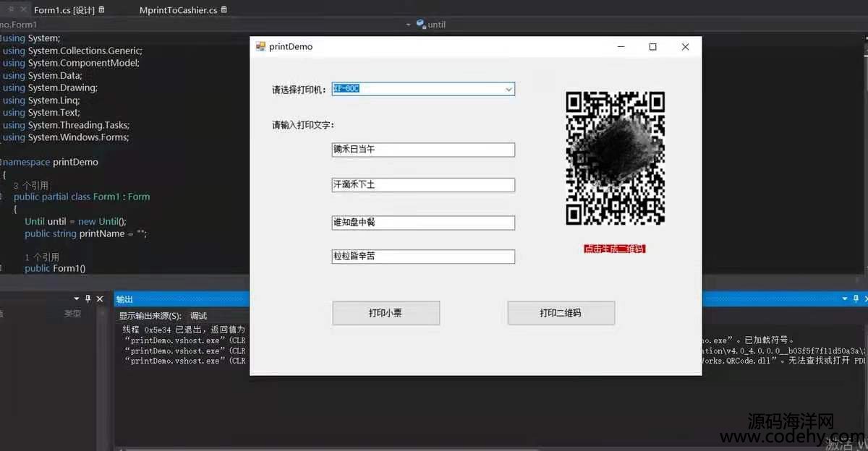The image size is (868, 451).
Task: Close the output panel
Action: (866, 298)
